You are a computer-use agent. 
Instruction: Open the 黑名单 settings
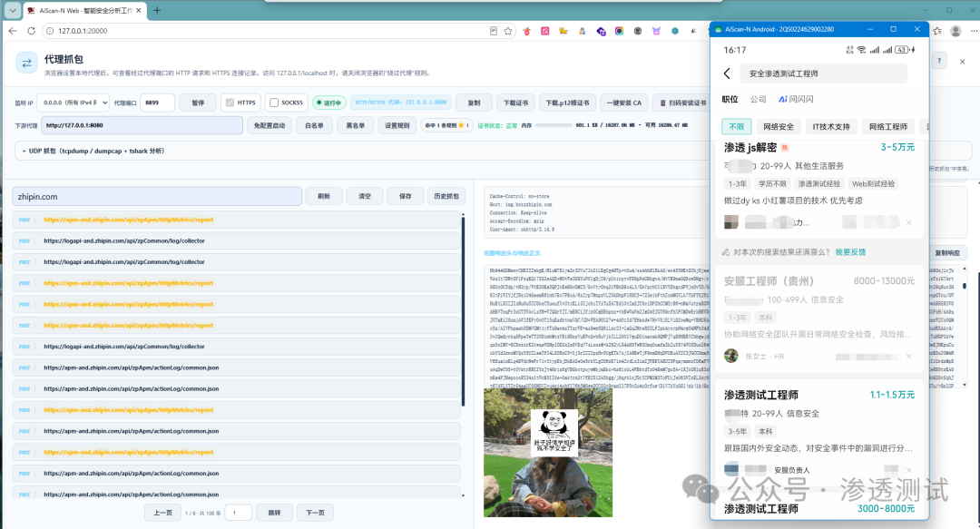[355, 125]
